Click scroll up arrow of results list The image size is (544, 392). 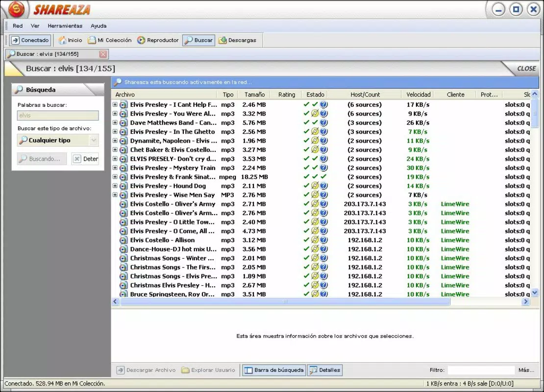pyautogui.click(x=535, y=94)
